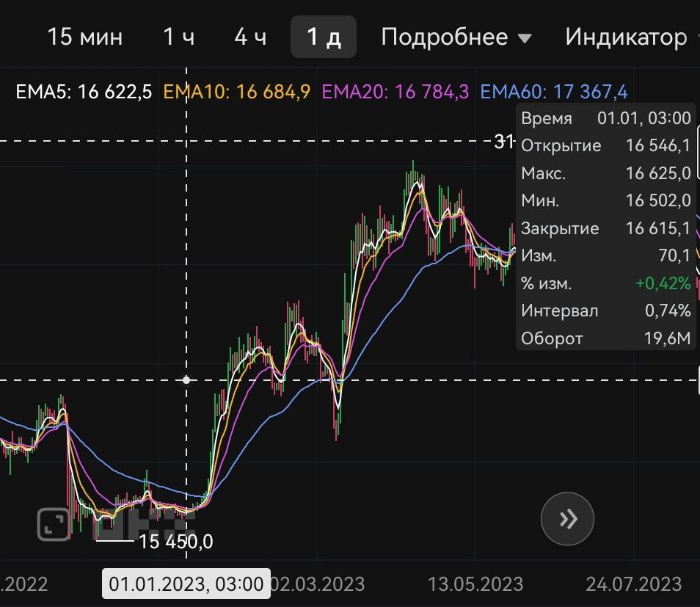The width and height of the screenshot is (700, 607).
Task: Choose the 4 ч timeframe
Action: (x=250, y=37)
